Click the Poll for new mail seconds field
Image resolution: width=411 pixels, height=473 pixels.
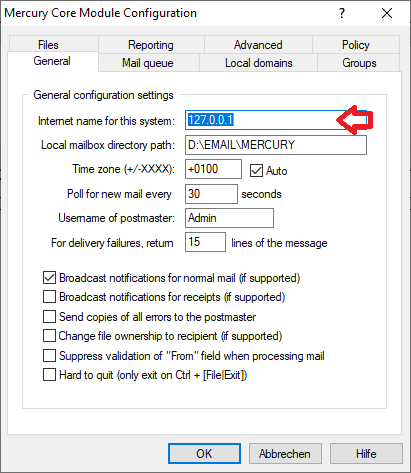pos(211,194)
